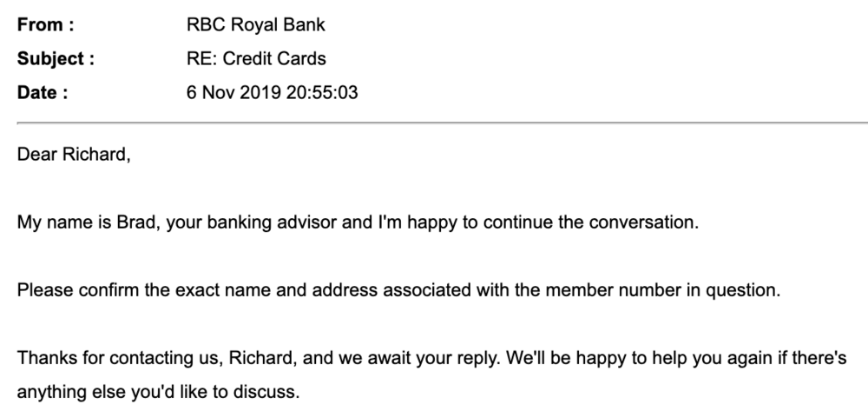This screenshot has height=418, width=868.
Task: Select the sender name RBC Royal Bank
Action: (256, 26)
